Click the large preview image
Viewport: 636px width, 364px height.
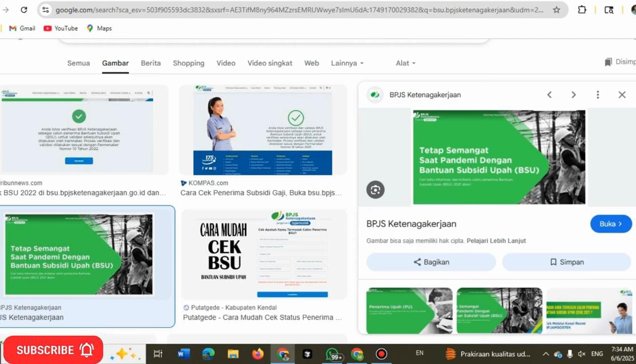click(x=499, y=157)
